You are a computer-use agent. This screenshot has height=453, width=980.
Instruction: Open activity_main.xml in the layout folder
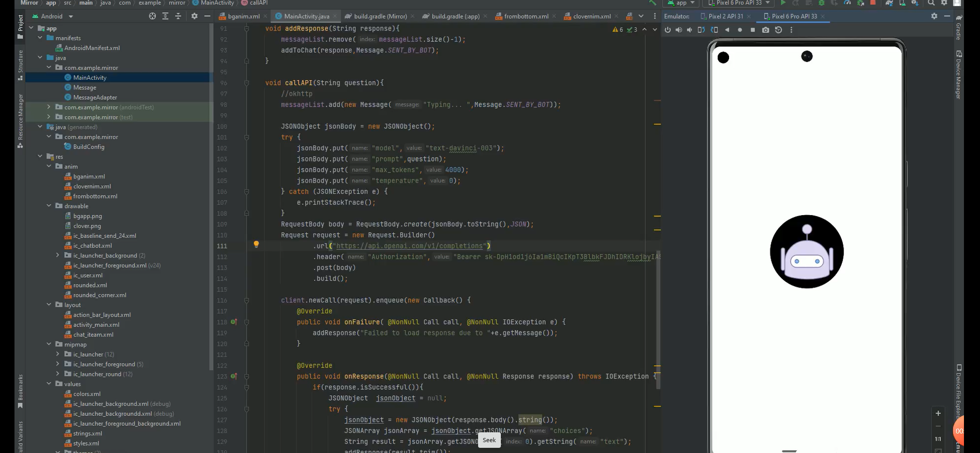96,325
